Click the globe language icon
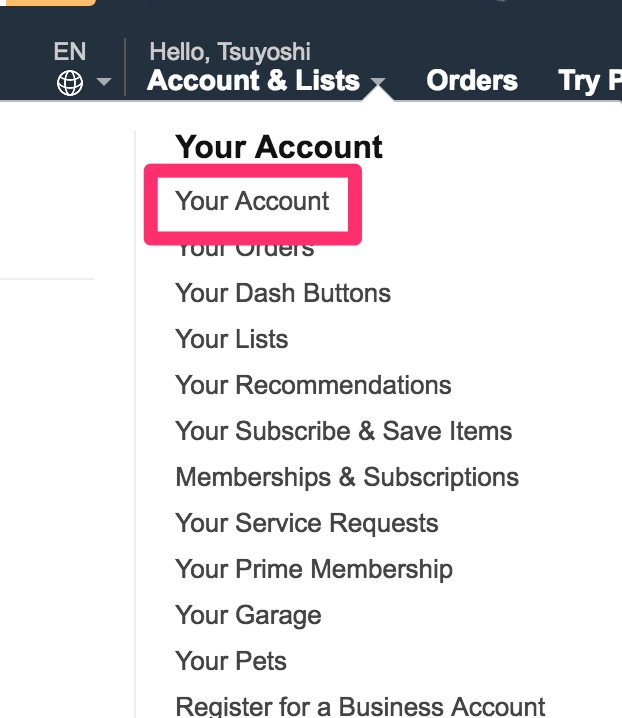This screenshot has height=718, width=622. (70, 83)
